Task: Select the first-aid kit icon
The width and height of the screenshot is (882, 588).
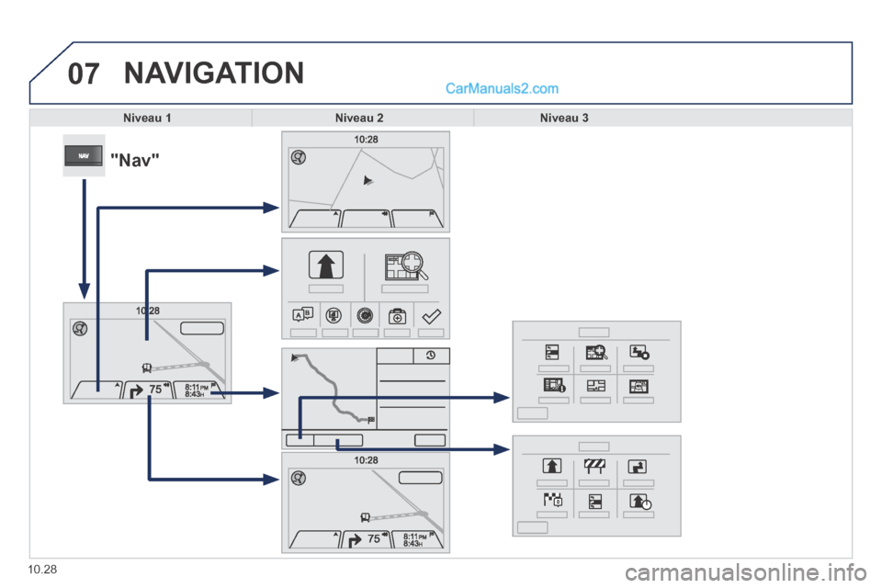Action: click(397, 316)
